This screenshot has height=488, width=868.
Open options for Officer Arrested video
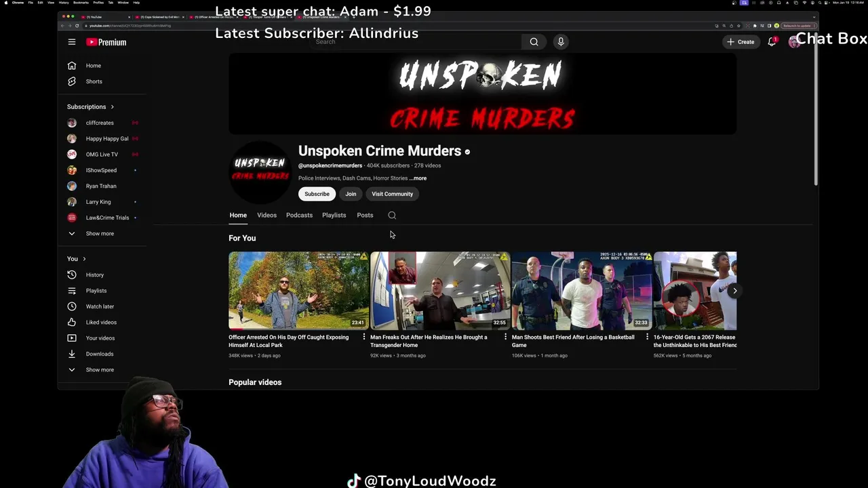pyautogui.click(x=363, y=337)
